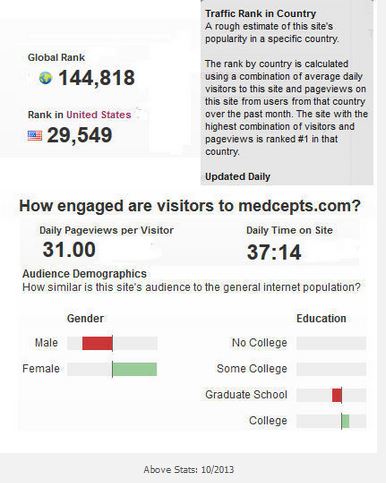
Task: Click the globe icon beside Global Rank
Action: coord(46,78)
